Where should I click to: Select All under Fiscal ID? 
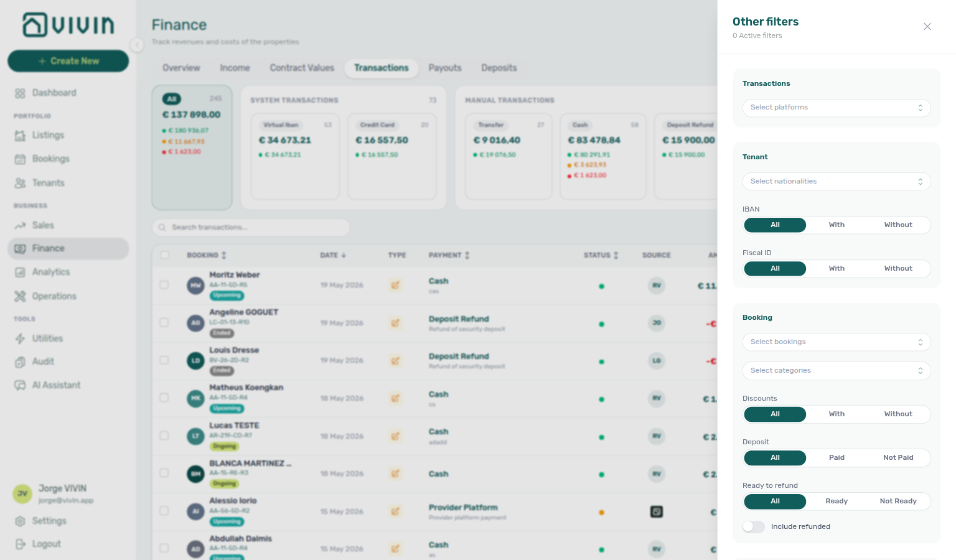(775, 269)
